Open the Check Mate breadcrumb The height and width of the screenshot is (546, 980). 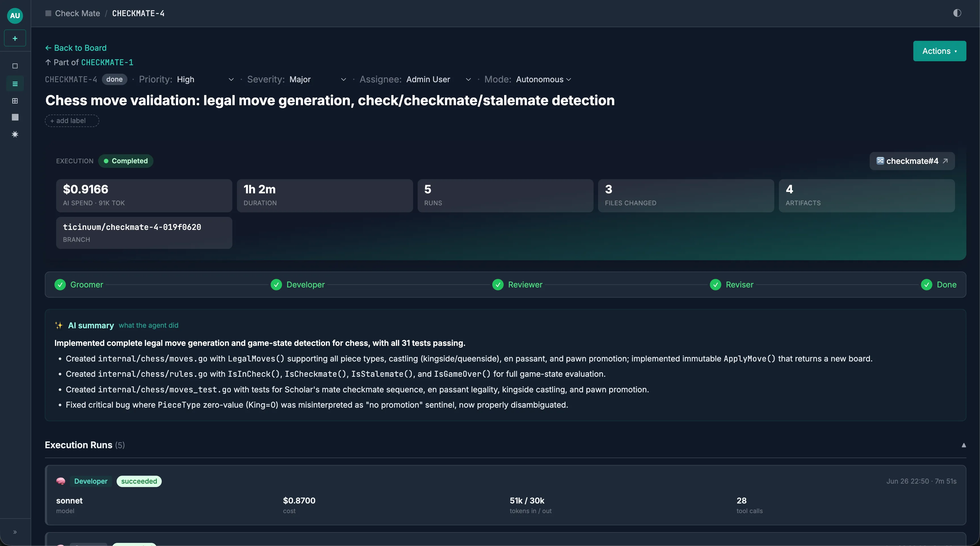tap(78, 13)
